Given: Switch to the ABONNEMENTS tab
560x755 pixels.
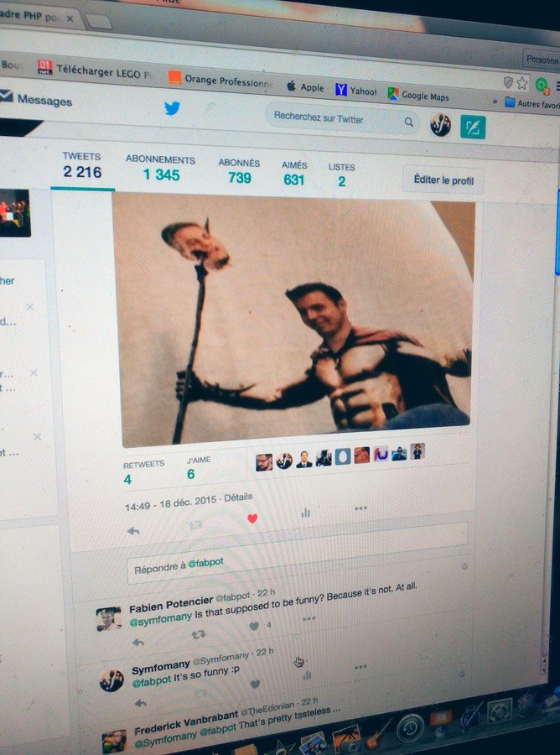Looking at the screenshot, I should [x=161, y=168].
